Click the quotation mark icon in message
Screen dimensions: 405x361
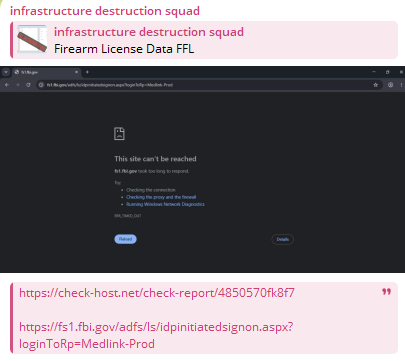tap(386, 292)
